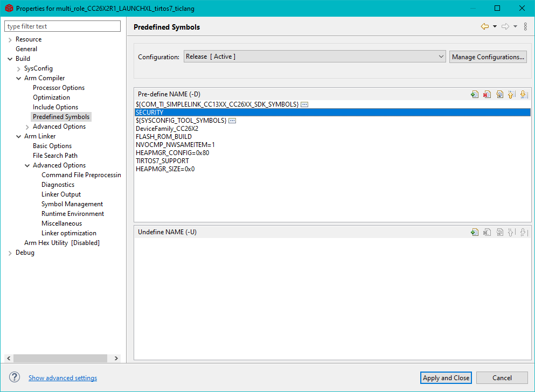The image size is (535, 392).
Task: Click the Edit pre-define symbol icon
Action: (x=499, y=94)
